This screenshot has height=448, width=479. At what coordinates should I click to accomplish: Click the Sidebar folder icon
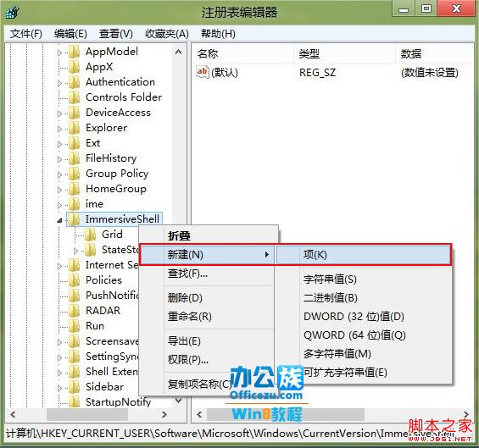75,387
